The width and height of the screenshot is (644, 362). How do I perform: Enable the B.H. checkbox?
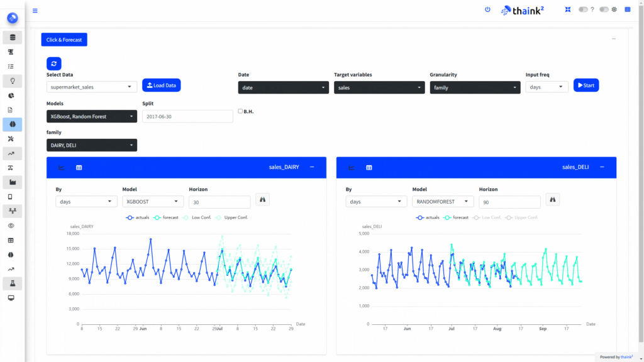(x=240, y=111)
